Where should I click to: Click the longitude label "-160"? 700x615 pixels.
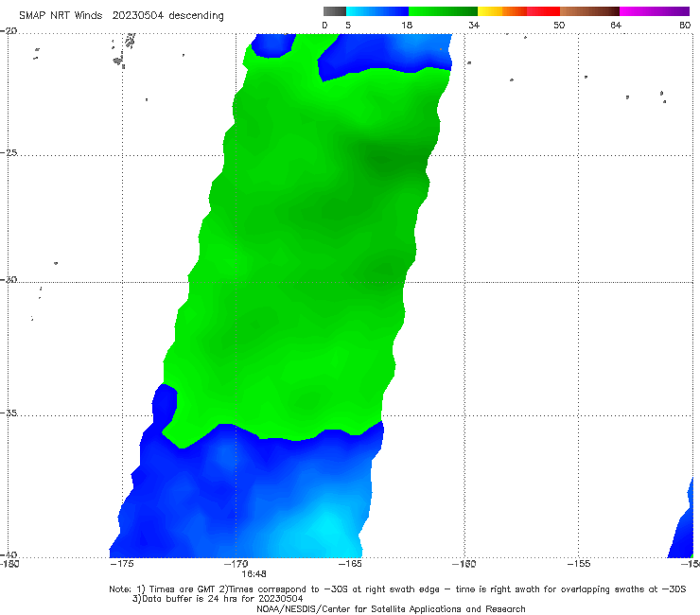coord(464,563)
